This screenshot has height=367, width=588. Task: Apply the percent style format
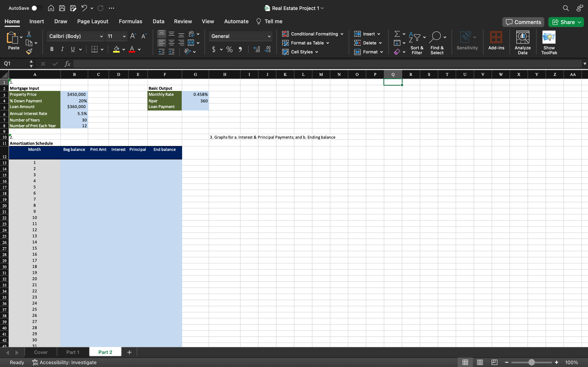[229, 50]
